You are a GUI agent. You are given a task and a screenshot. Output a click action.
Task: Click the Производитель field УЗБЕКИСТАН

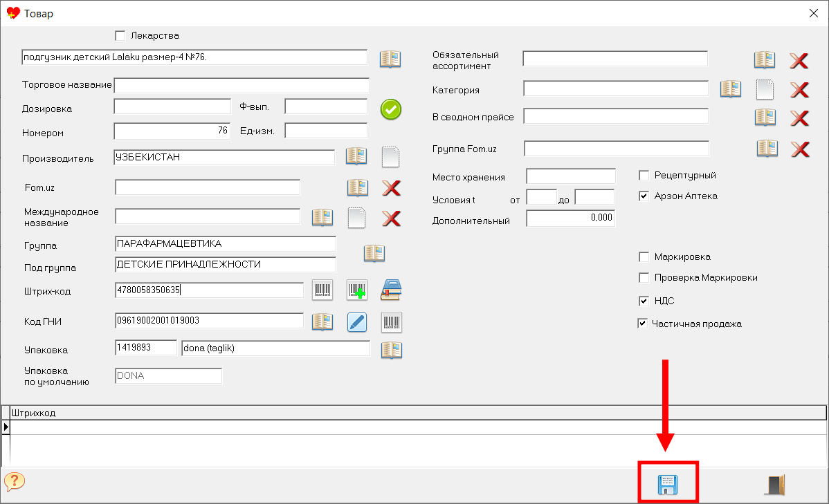[x=225, y=158]
